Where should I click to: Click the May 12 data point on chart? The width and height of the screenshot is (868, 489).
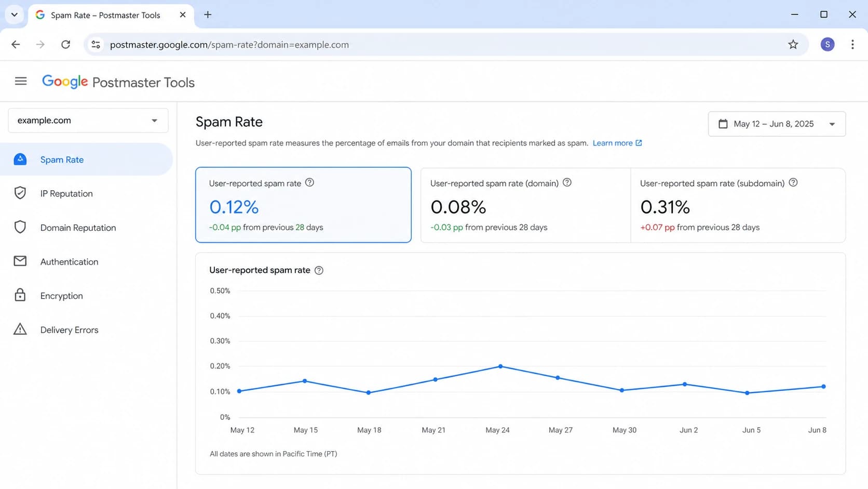point(239,391)
